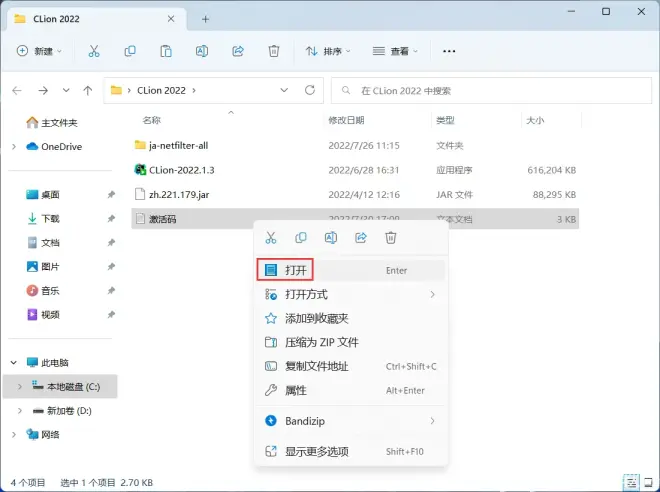Expand the OneDrive tree node
660x492 pixels.
(14, 146)
